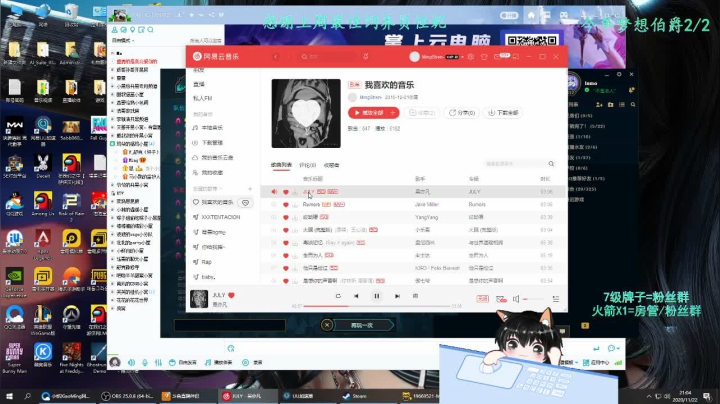Toggle heart on YangYang song row
The image size is (720, 404).
[x=286, y=218]
